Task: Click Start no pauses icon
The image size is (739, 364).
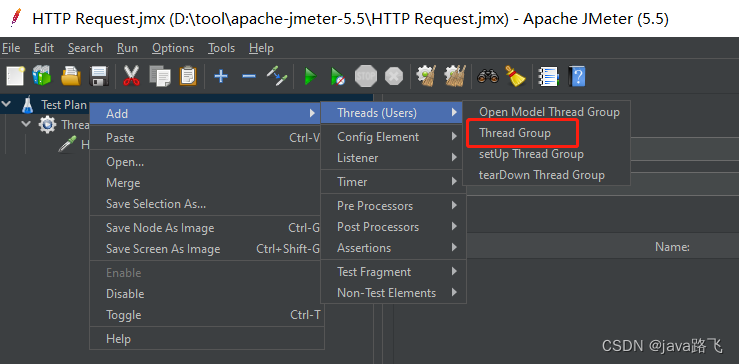Action: [337, 76]
